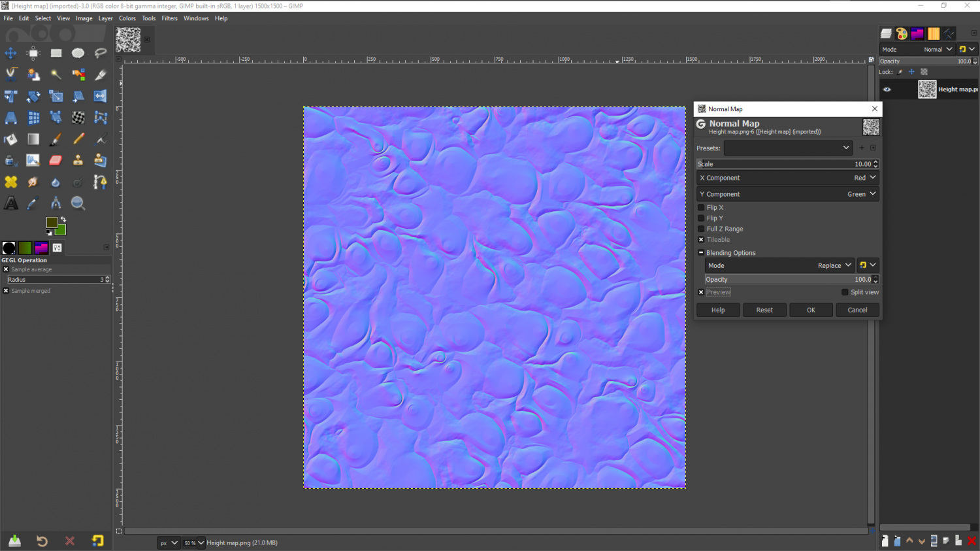Collapse the Blending Options section

coord(701,252)
